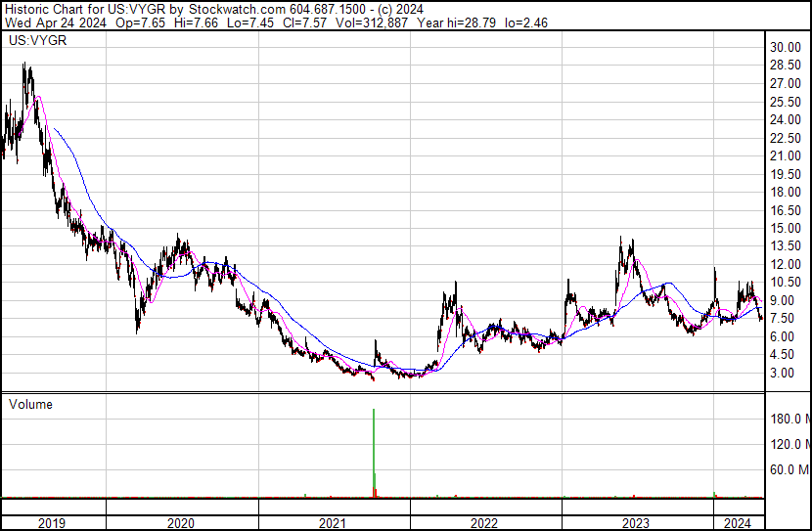Image resolution: width=812 pixels, height=531 pixels.
Task: Click the 60.0 M volume axis label
Action: tap(790, 469)
